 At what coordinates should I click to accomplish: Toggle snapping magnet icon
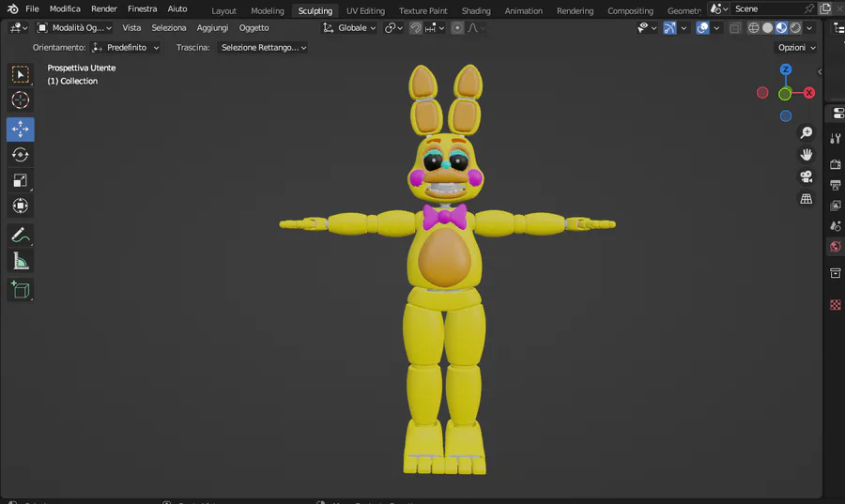(416, 28)
